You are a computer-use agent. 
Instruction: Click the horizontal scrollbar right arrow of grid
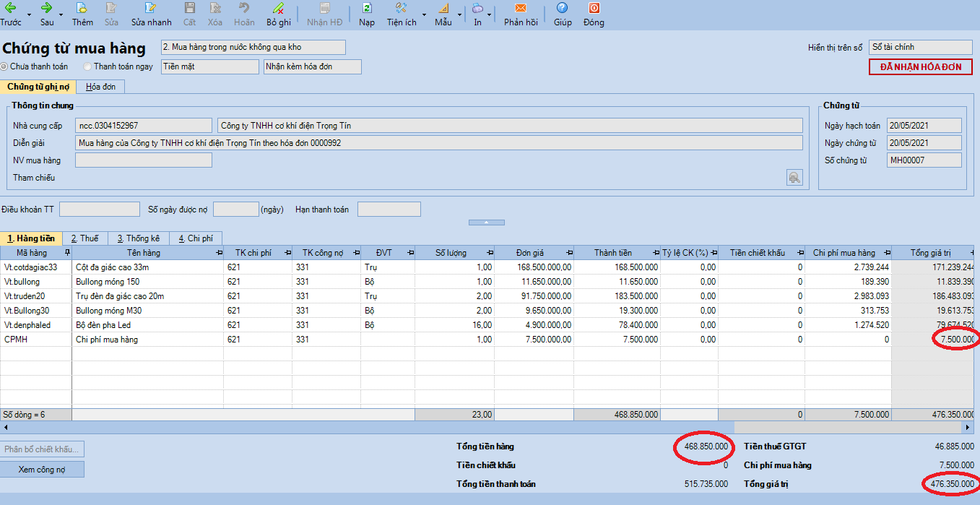click(972, 428)
